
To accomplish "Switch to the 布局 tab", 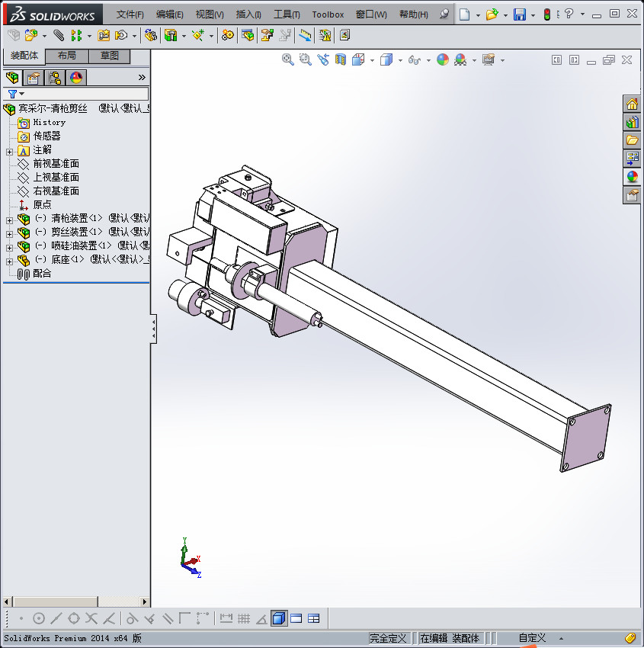I will [x=66, y=56].
